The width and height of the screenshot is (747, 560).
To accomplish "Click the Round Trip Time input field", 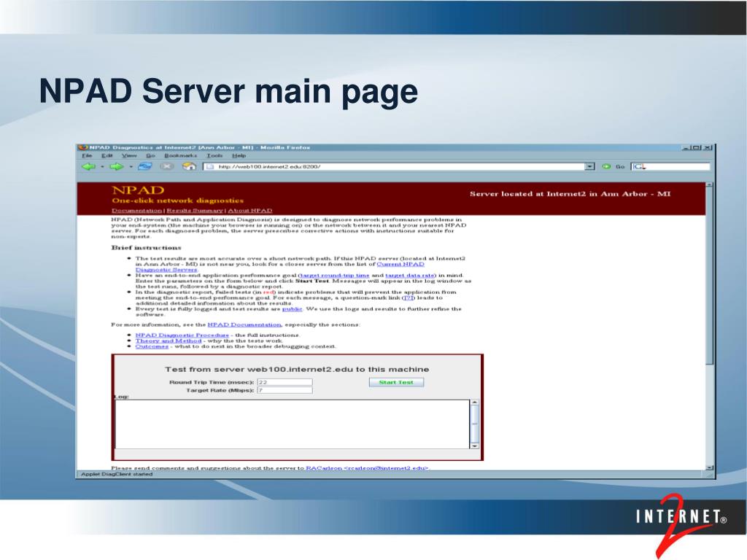I will [285, 382].
